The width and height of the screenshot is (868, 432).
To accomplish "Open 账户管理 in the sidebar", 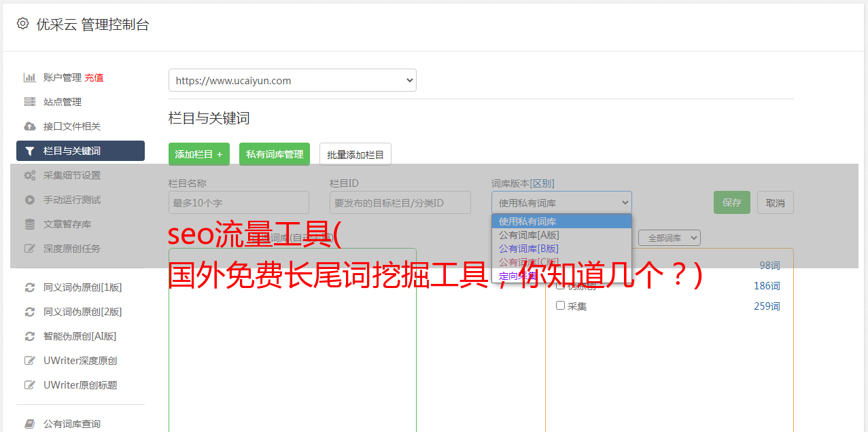I will (63, 77).
